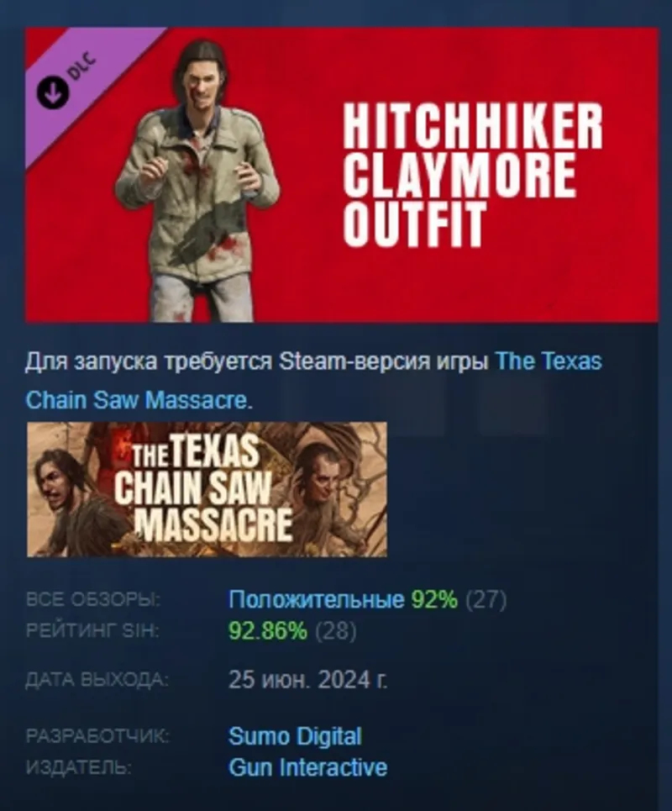Open the Положительные reviews summary
Screen dimensions: 672x811
[x=316, y=599]
